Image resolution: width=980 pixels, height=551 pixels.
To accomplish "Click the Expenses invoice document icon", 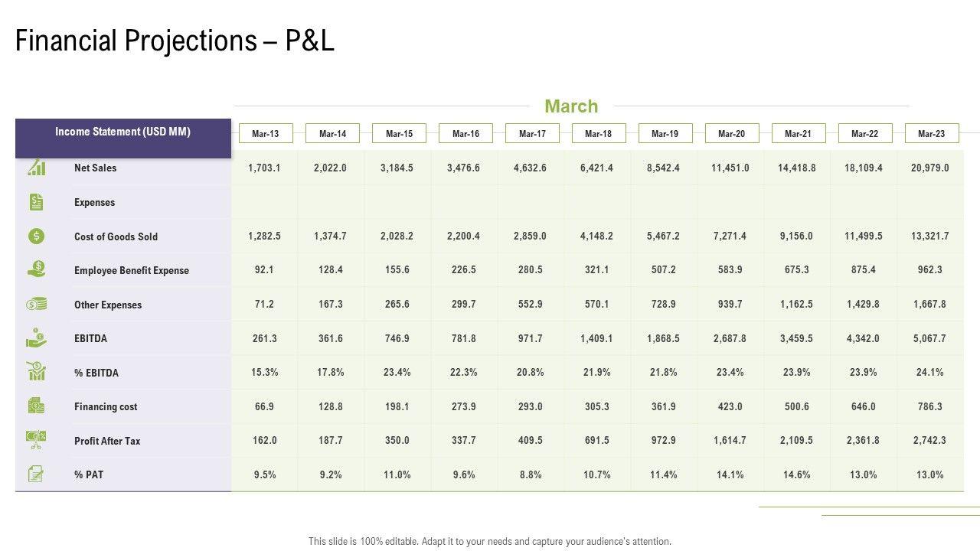I will (x=37, y=202).
